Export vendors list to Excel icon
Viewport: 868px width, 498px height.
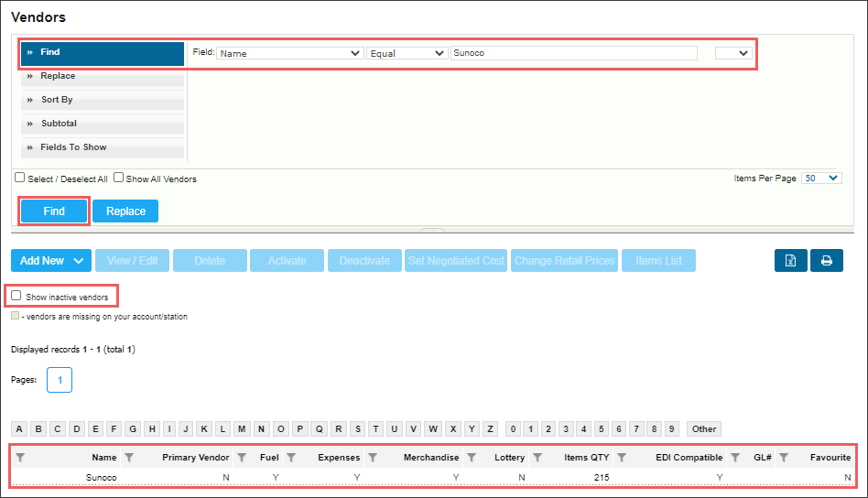point(790,261)
